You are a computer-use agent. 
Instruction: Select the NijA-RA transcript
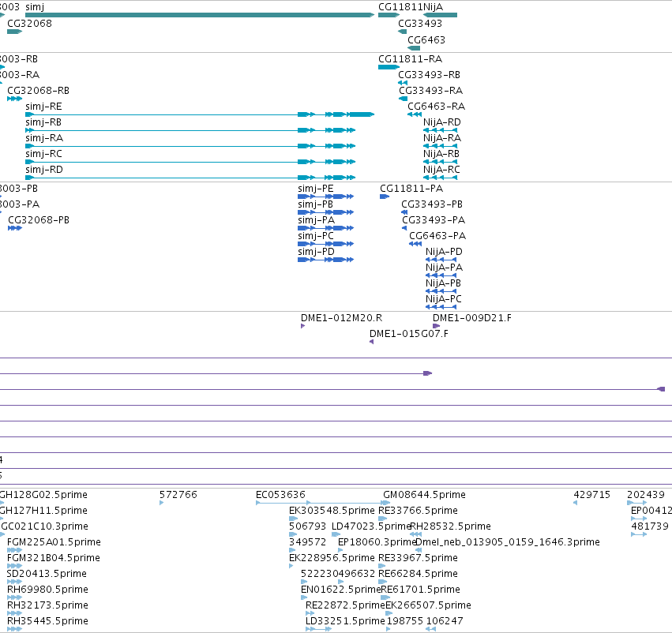[440, 146]
